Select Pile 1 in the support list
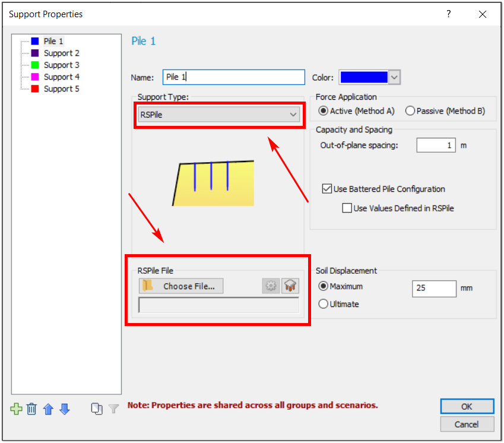The width and height of the screenshot is (504, 443). (53, 41)
